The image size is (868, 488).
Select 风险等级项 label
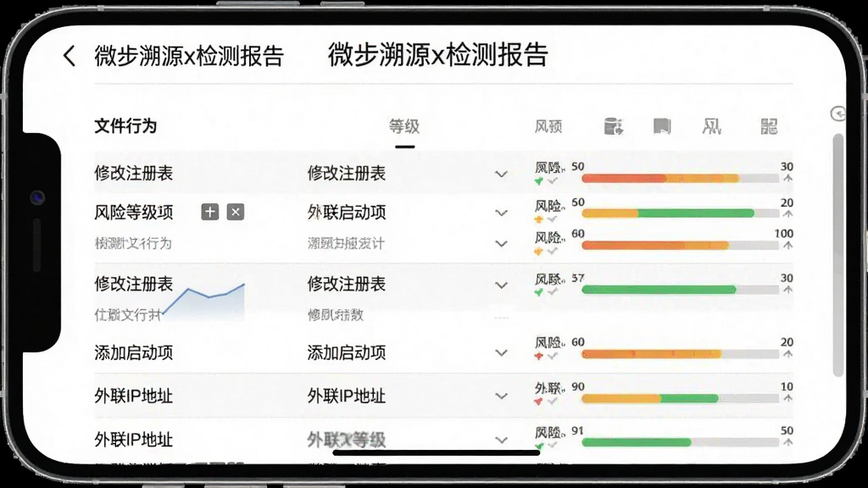[133, 212]
